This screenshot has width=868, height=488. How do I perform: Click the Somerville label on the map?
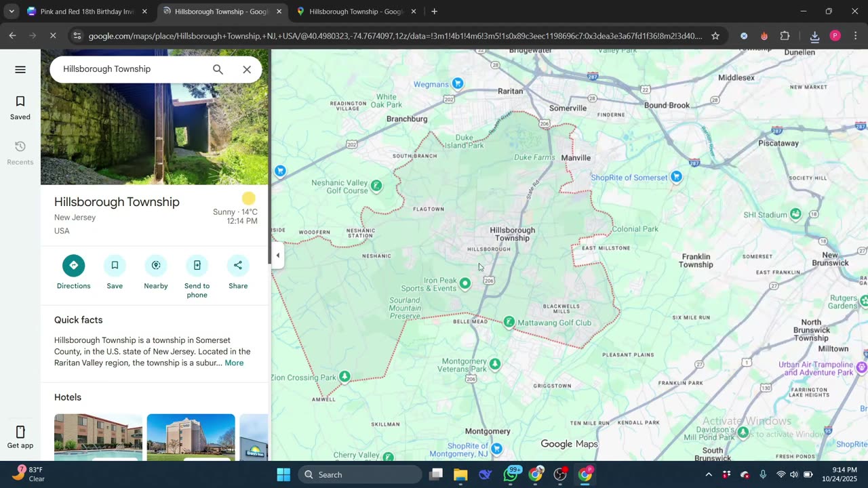(x=568, y=108)
